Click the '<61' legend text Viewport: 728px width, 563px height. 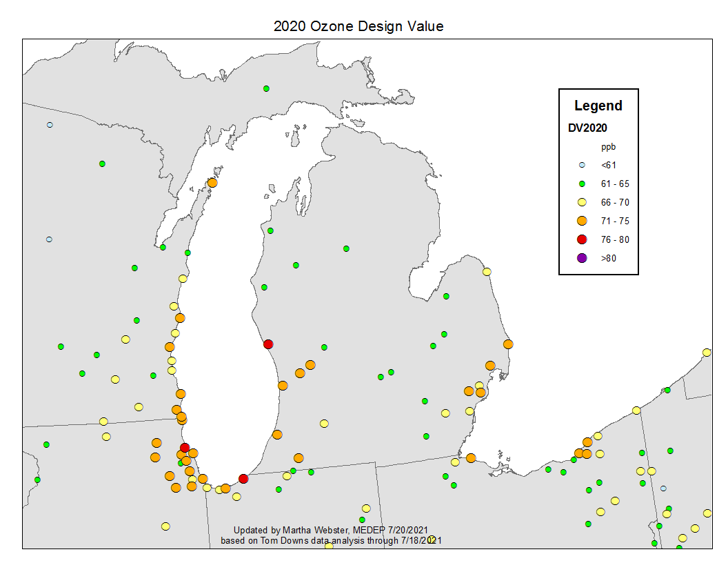point(609,165)
